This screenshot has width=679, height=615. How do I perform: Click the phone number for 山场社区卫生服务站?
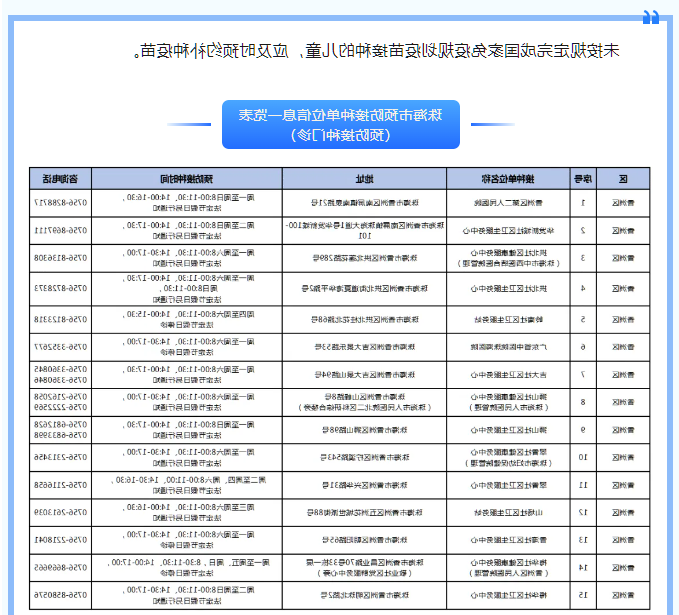(60, 512)
